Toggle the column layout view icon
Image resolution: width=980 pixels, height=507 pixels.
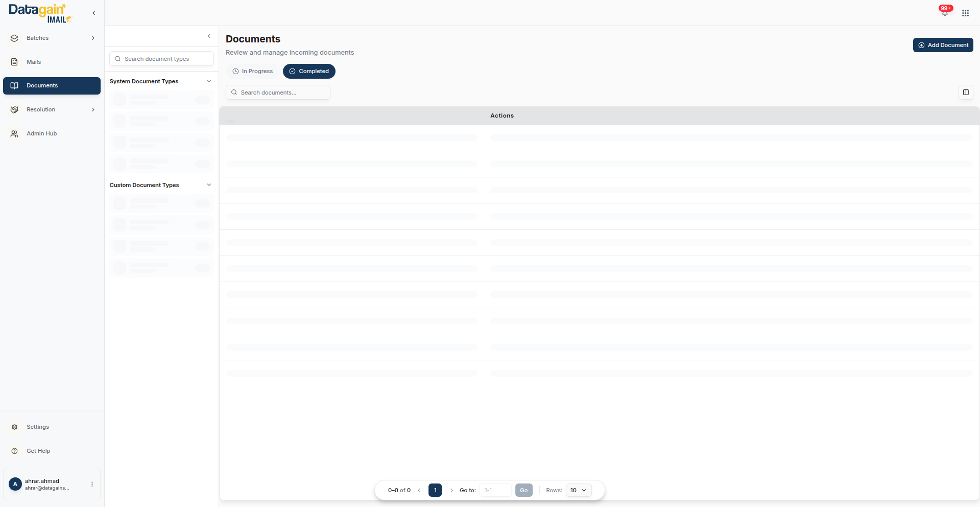pos(965,93)
